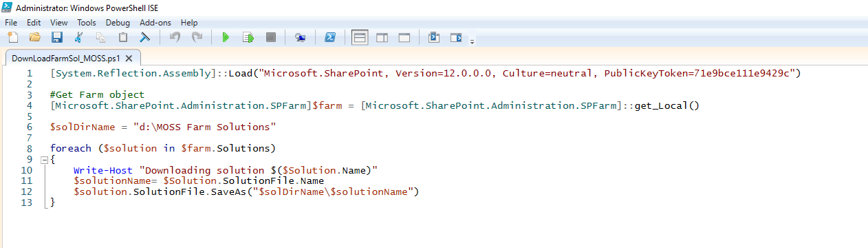Open New Remote PowerShell Tab icon
The height and width of the screenshot is (248, 868).
[x=300, y=37]
